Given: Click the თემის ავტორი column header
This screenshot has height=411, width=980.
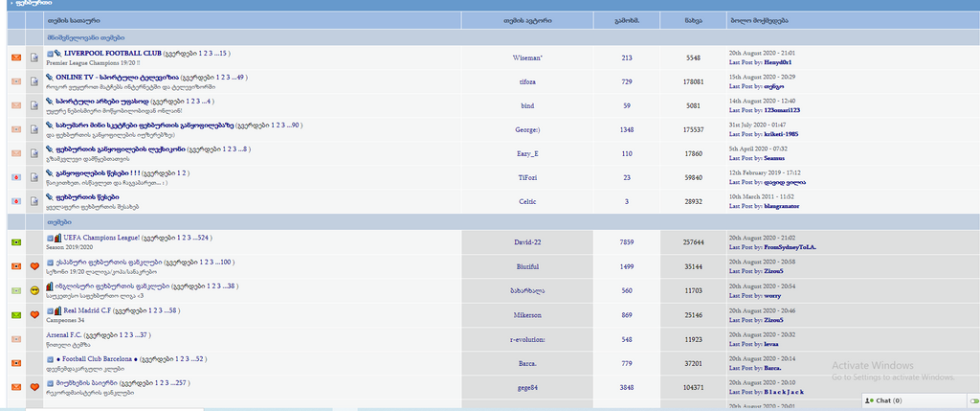Looking at the screenshot, I should tap(527, 20).
